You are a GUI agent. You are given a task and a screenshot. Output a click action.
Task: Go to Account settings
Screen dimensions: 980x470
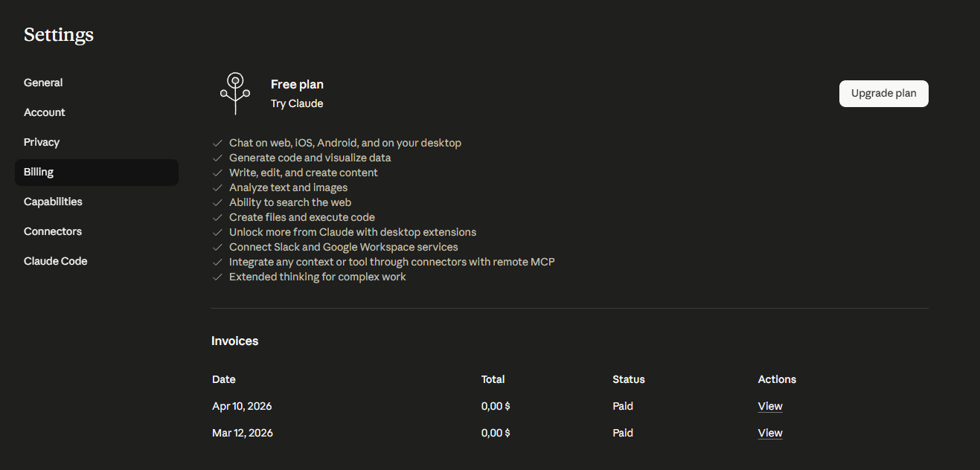pos(45,112)
